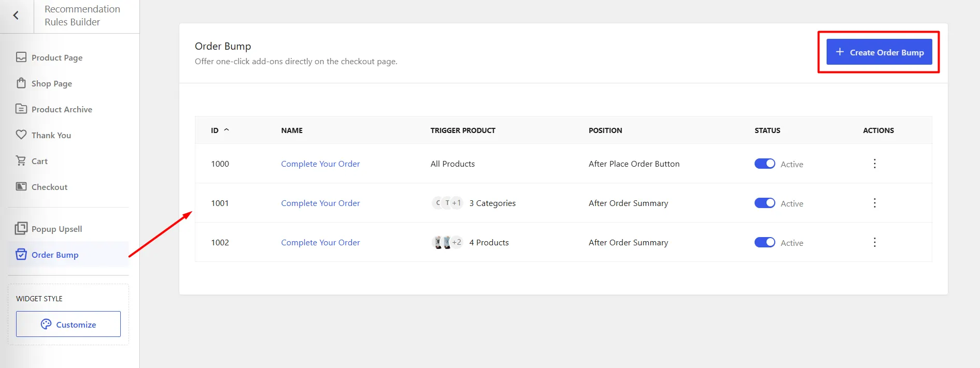
Task: Click the Create Order Bump button
Action: click(x=879, y=52)
